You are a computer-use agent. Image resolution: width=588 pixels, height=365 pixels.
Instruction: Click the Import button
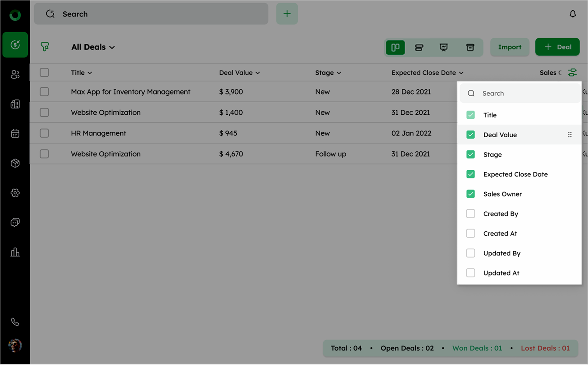coord(510,47)
